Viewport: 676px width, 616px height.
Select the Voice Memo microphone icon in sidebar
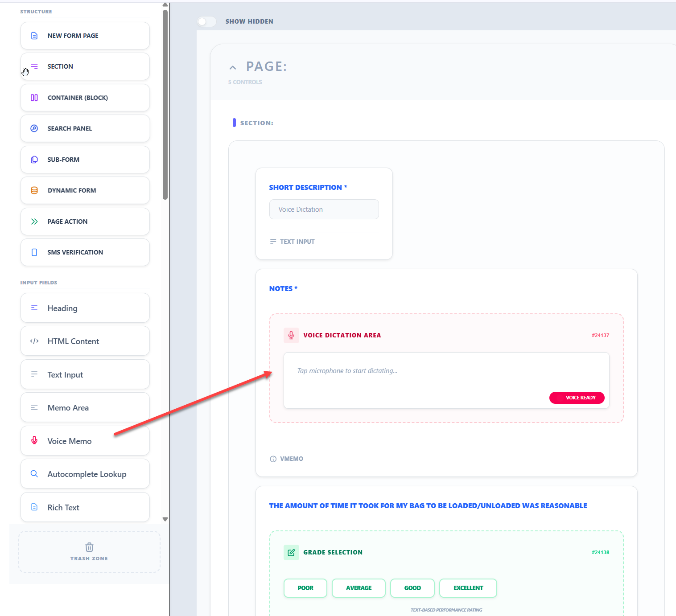tap(34, 440)
